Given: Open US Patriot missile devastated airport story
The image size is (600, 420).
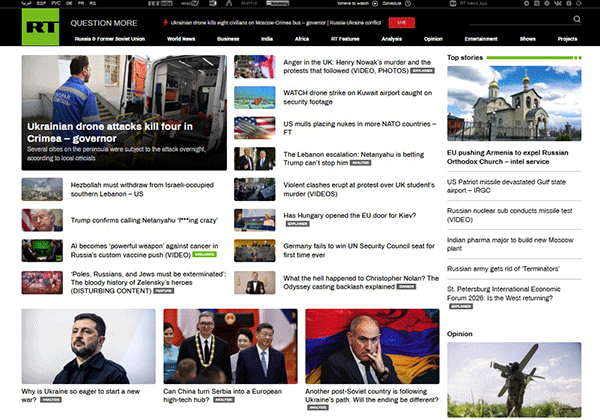Looking at the screenshot, I should pyautogui.click(x=506, y=186).
